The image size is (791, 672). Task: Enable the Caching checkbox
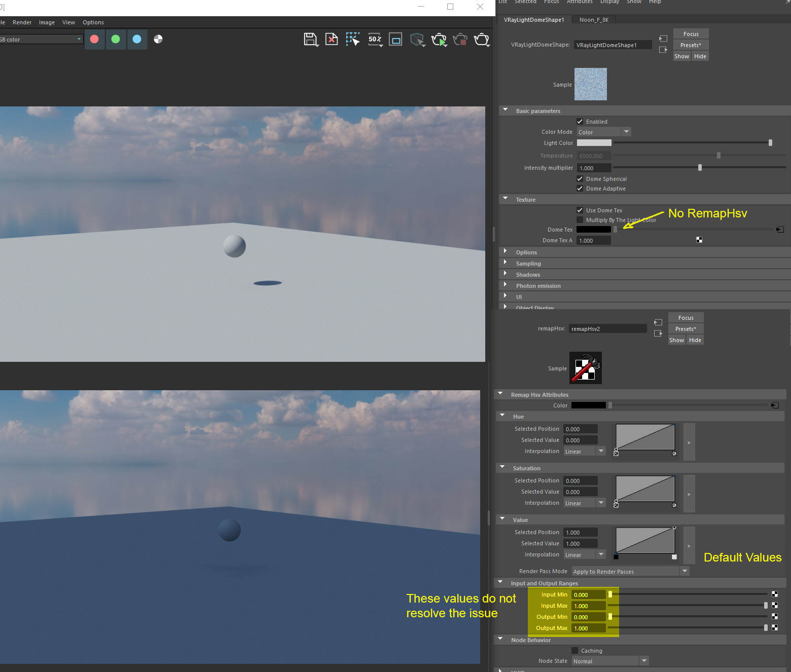pyautogui.click(x=575, y=651)
